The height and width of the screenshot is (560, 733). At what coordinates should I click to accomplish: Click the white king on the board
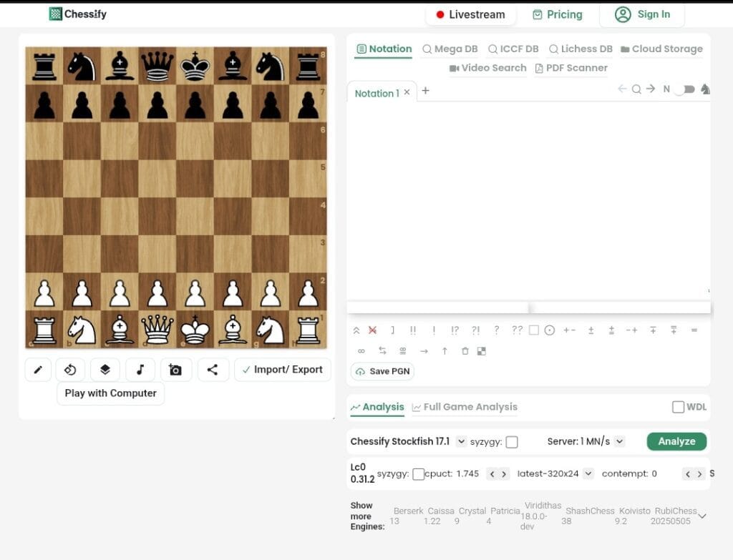[195, 330]
